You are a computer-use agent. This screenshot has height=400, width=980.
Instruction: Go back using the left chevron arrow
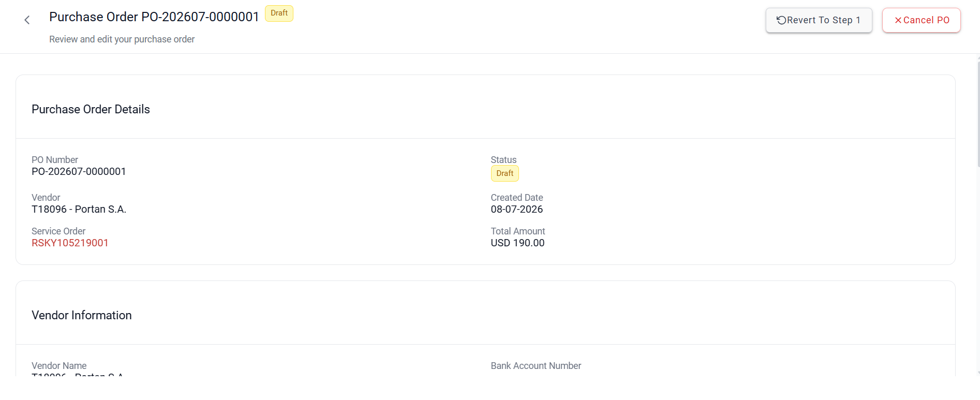point(27,20)
